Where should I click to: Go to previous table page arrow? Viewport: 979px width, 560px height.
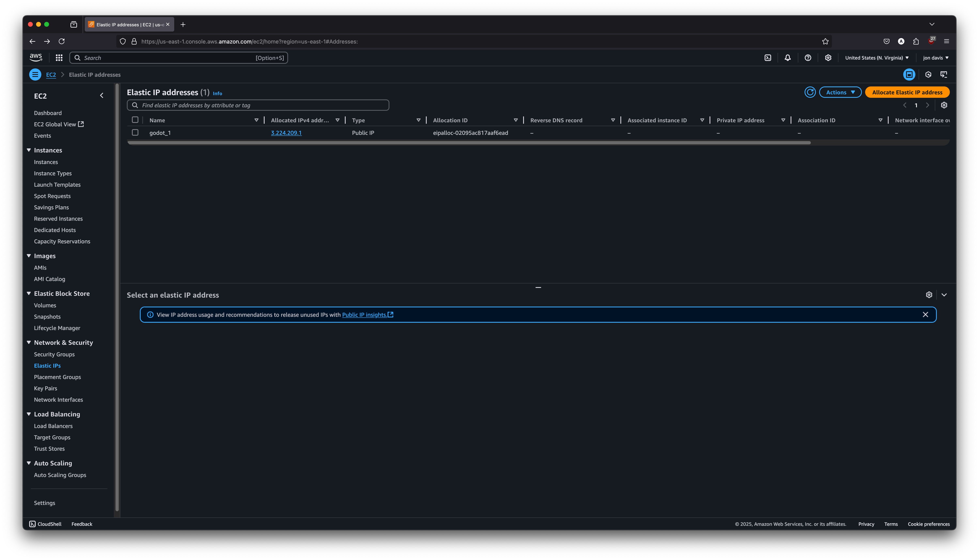(905, 105)
